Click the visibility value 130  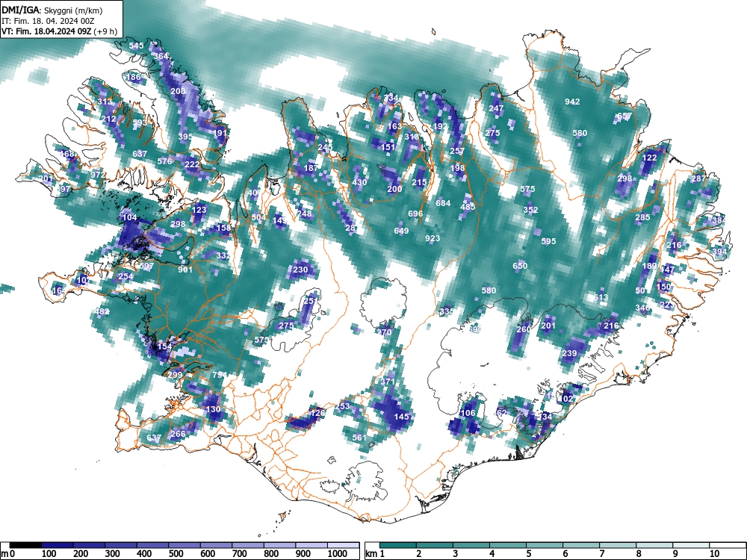click(213, 409)
